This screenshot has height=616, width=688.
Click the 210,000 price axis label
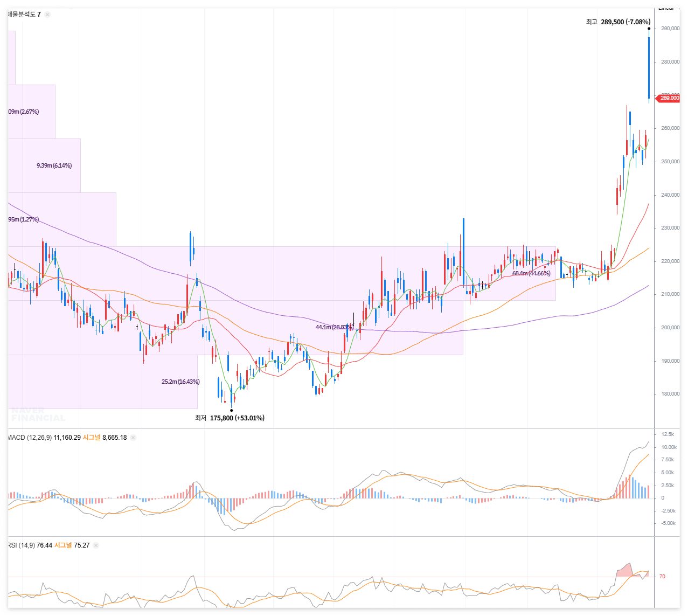(670, 294)
